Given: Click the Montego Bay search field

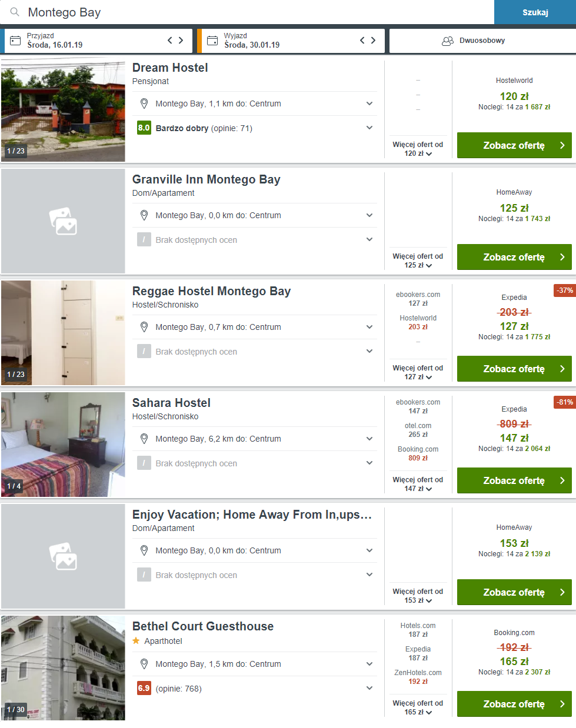Looking at the screenshot, I should pos(247,12).
